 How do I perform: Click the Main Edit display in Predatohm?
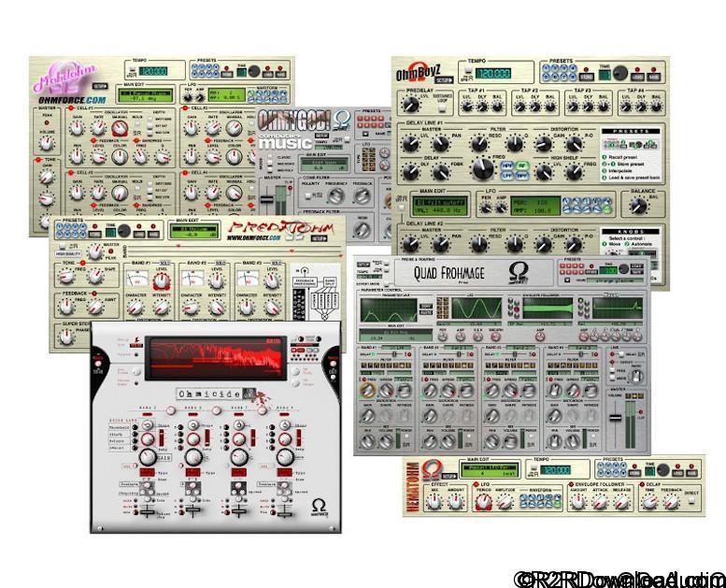[x=193, y=231]
